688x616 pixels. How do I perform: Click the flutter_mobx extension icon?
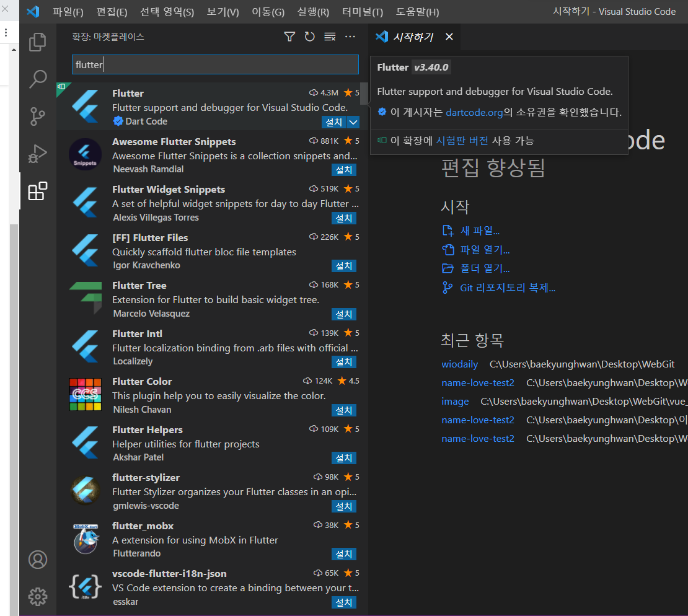point(86,539)
